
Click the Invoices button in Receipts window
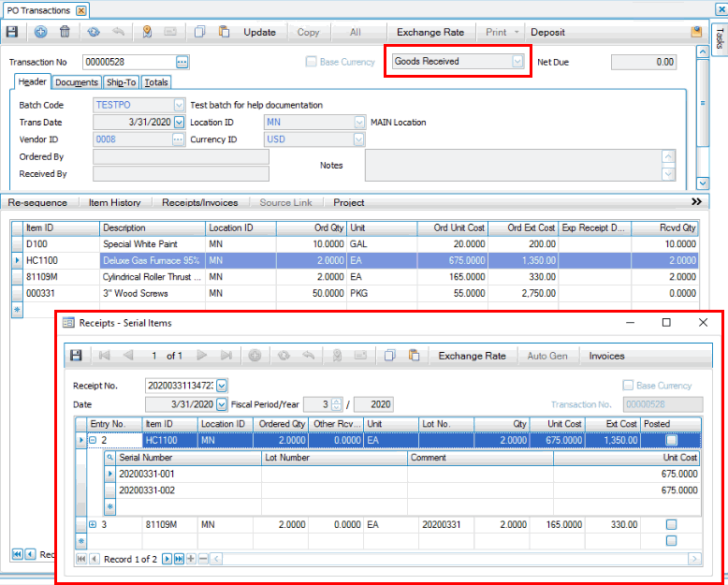pyautogui.click(x=606, y=356)
